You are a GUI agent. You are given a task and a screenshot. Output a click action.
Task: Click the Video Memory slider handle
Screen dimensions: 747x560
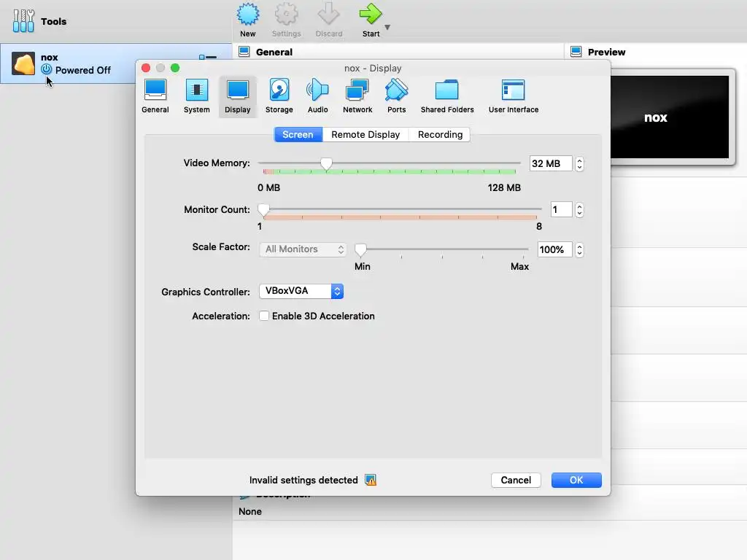click(x=326, y=164)
